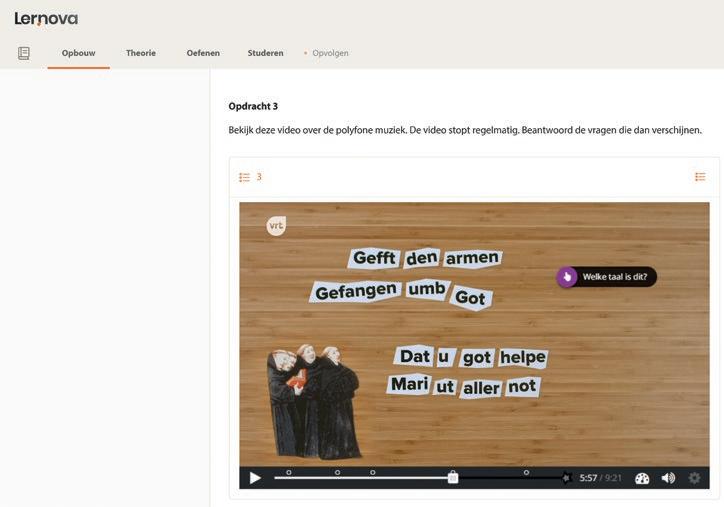724x507 pixels.
Task: Click the monks image in the video
Action: [314, 403]
